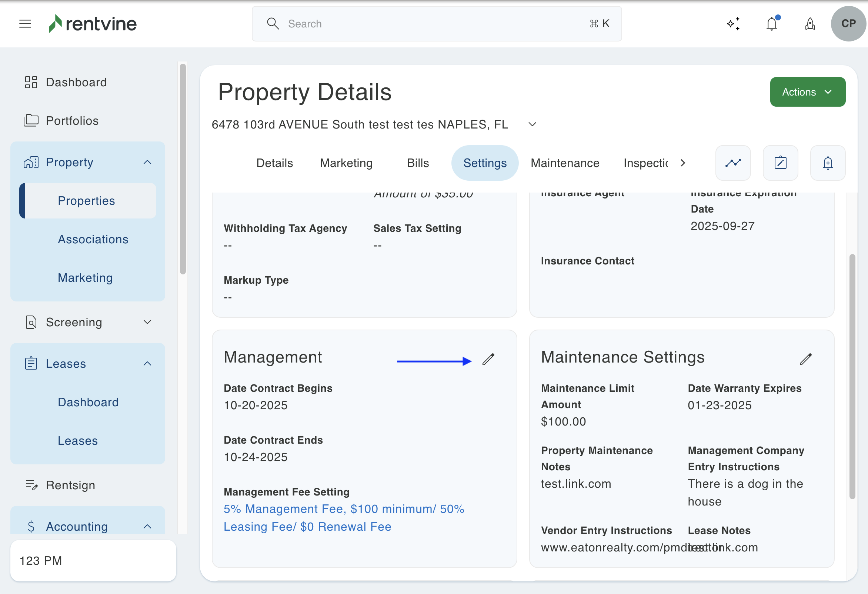Switch to the Maintenance tab
The width and height of the screenshot is (868, 594).
(x=565, y=163)
